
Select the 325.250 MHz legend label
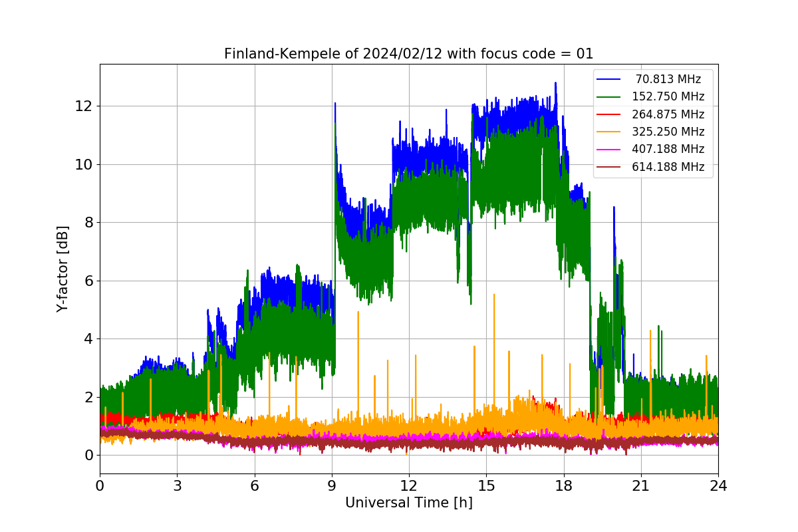tap(668, 132)
